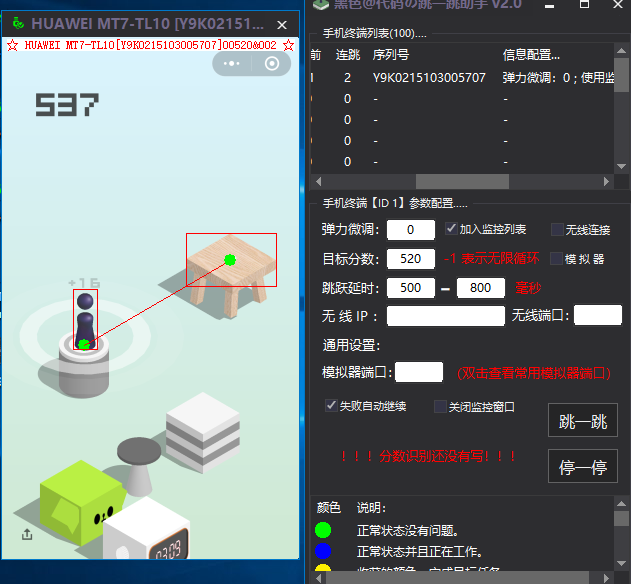Open the three-dots menu in the mini program
The width and height of the screenshot is (631, 584).
tap(232, 64)
